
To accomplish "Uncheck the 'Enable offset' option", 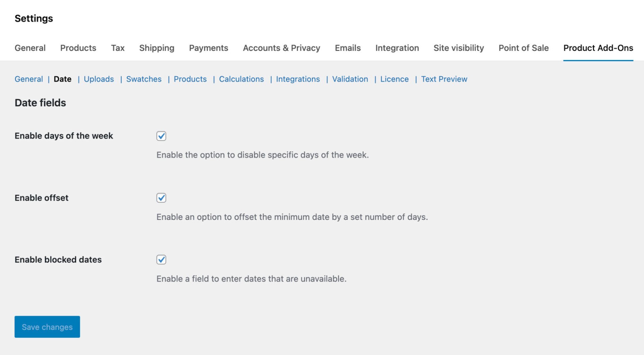I will point(161,198).
